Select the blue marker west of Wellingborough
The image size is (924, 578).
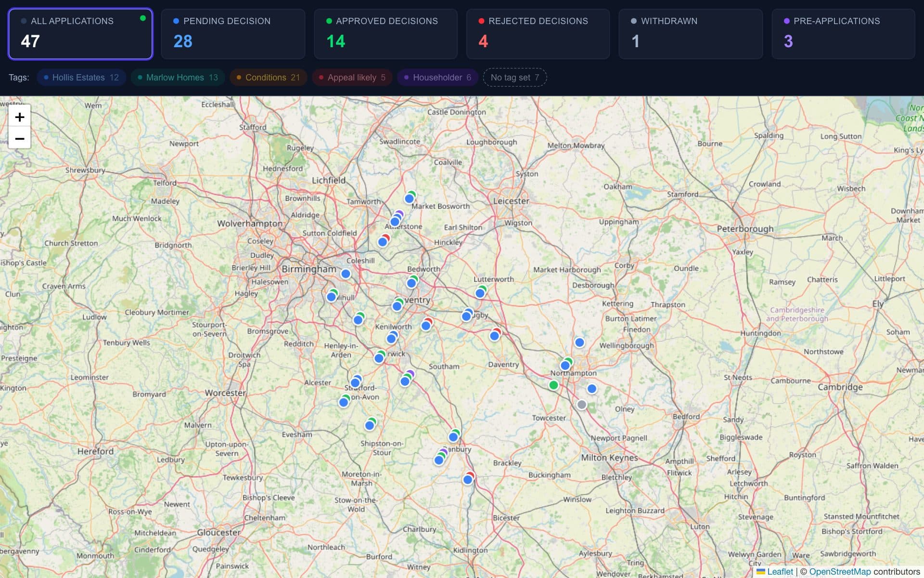click(x=579, y=342)
